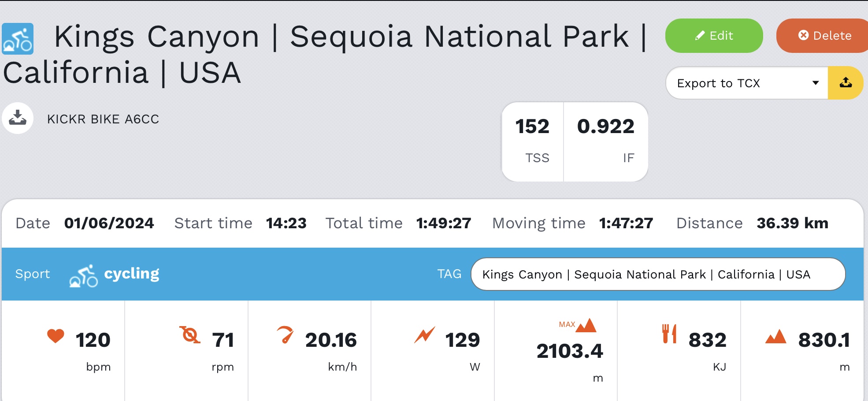Click the 0.922 IF score tile

point(606,142)
